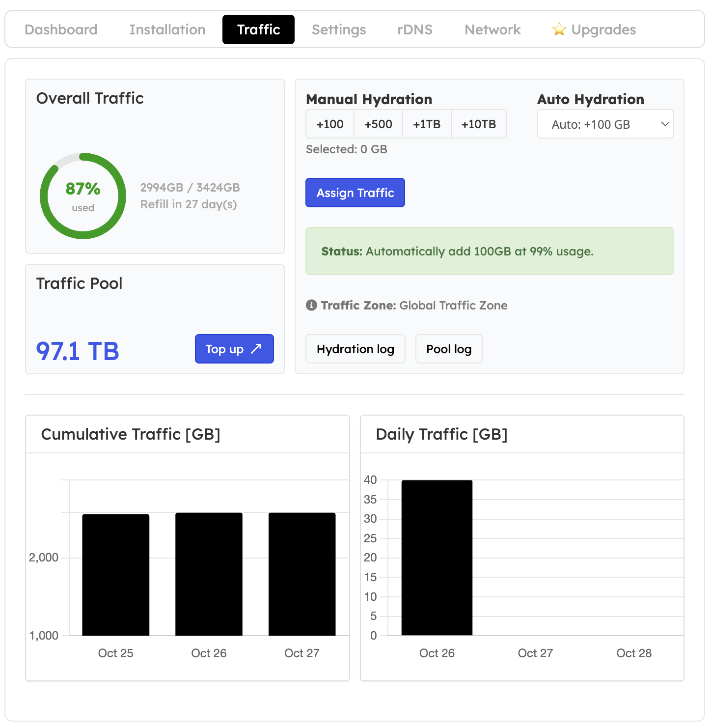Select the active Traffic tab
The image size is (711, 728).
258,29
